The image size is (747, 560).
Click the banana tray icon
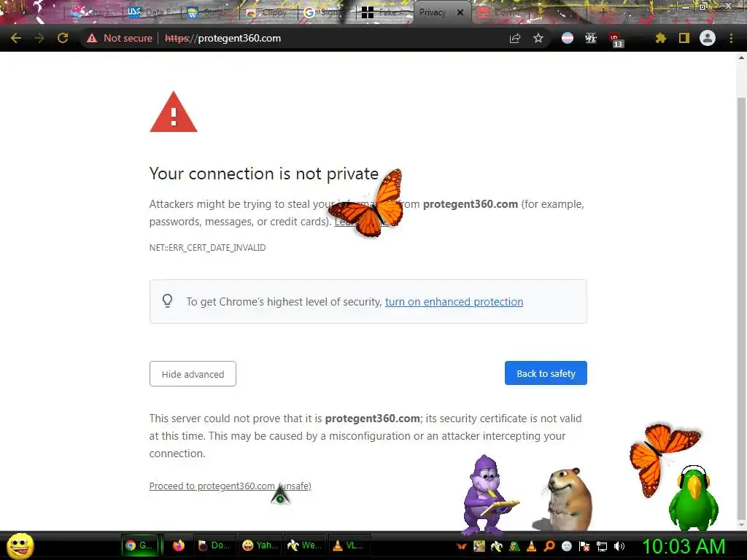pyautogui.click(x=496, y=546)
